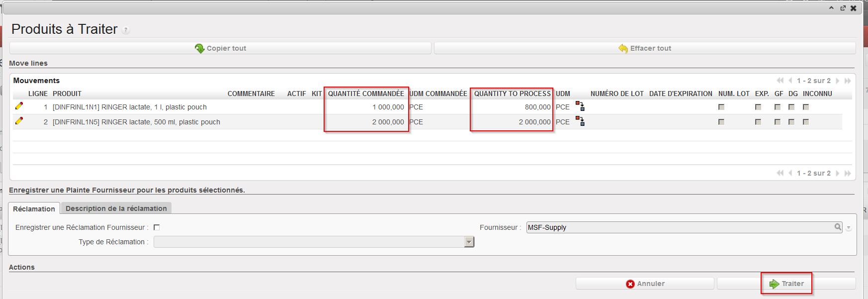The height and width of the screenshot is (299, 868).
Task: Select the Réclamation tab
Action: [x=34, y=209]
